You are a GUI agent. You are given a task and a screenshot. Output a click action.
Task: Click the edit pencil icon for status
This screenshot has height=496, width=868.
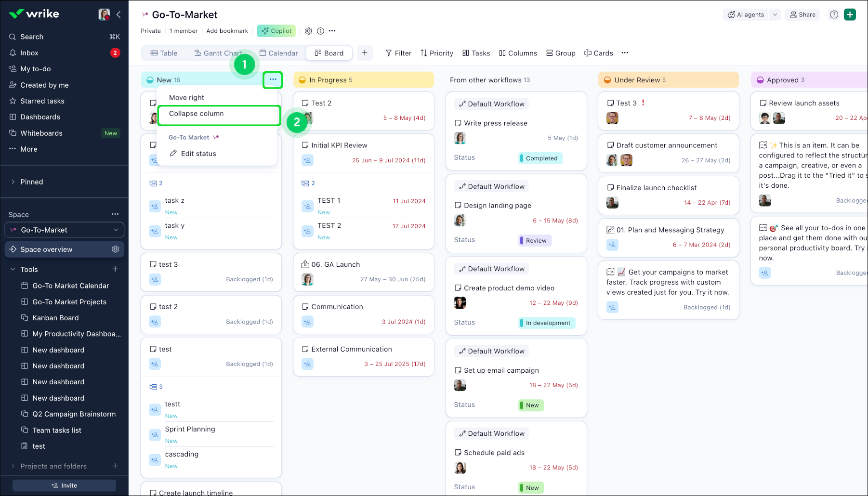coord(173,153)
